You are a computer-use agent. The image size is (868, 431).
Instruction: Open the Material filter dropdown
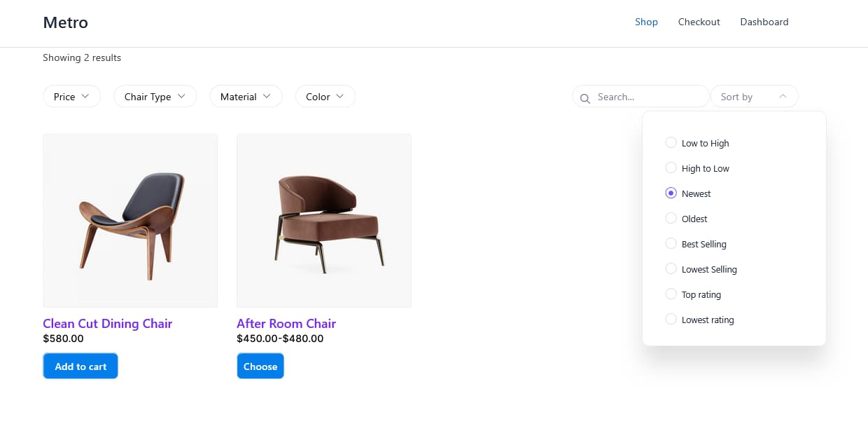coord(246,96)
